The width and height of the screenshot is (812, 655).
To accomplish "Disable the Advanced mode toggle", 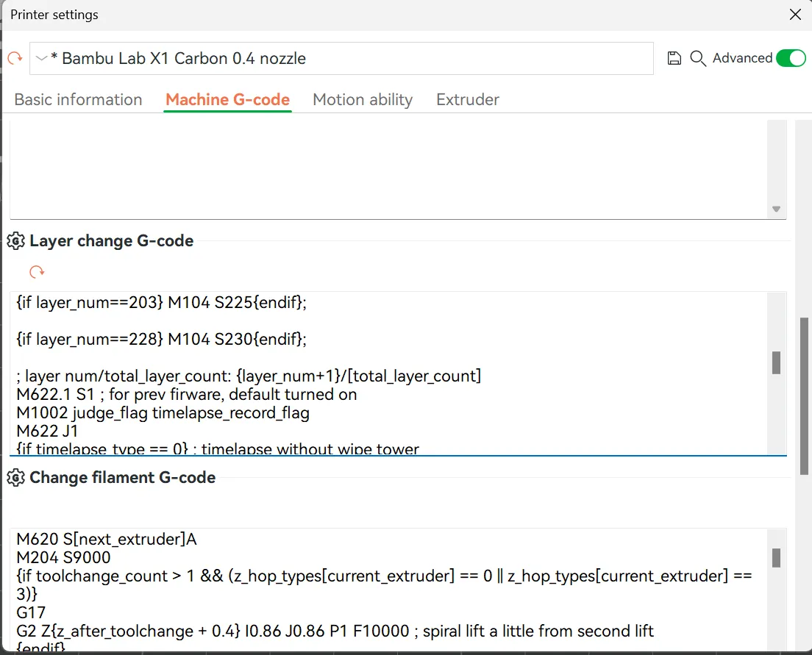I will (791, 58).
